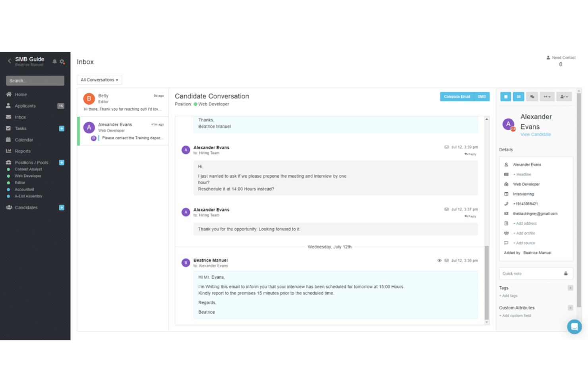This screenshot has height=392, width=588.
Task: Click the eye icon on Beatrice Manuel's message
Action: 439,261
